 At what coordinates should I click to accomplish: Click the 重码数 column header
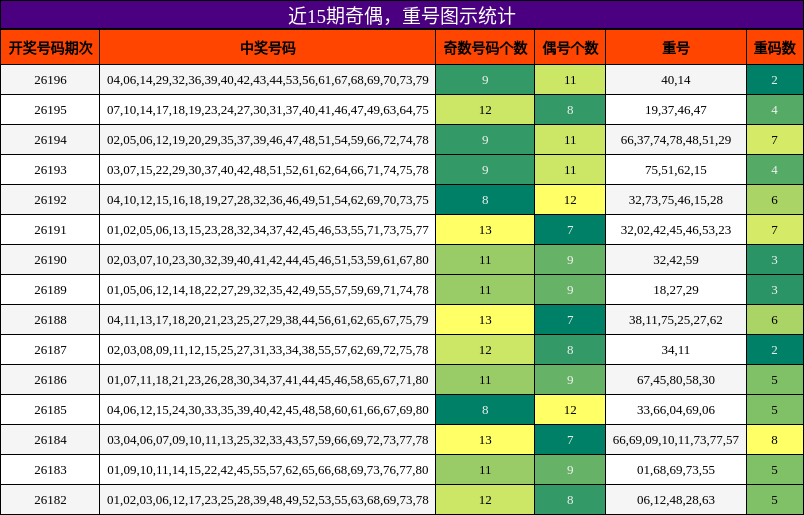pos(775,48)
